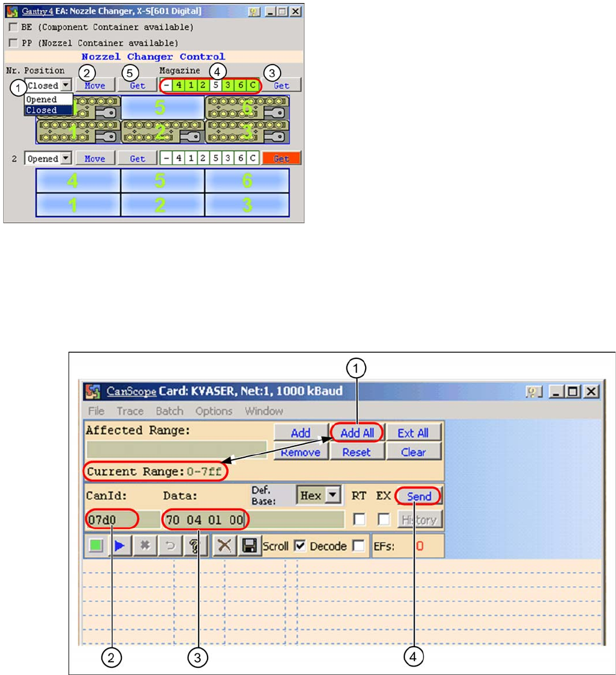The image size is (616, 675).
Task: Toggle the minus cell in changer 2 magazine row
Action: [x=167, y=158]
